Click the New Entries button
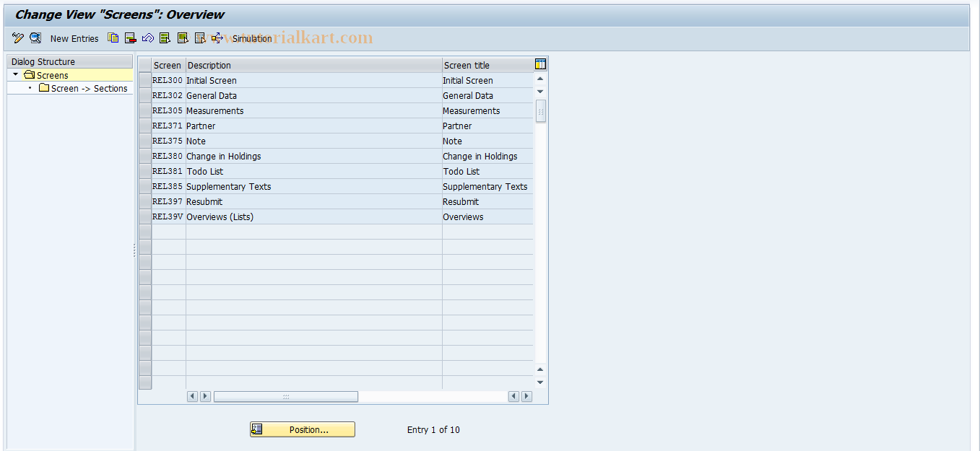Screen dimensions: 980x451 74,38
